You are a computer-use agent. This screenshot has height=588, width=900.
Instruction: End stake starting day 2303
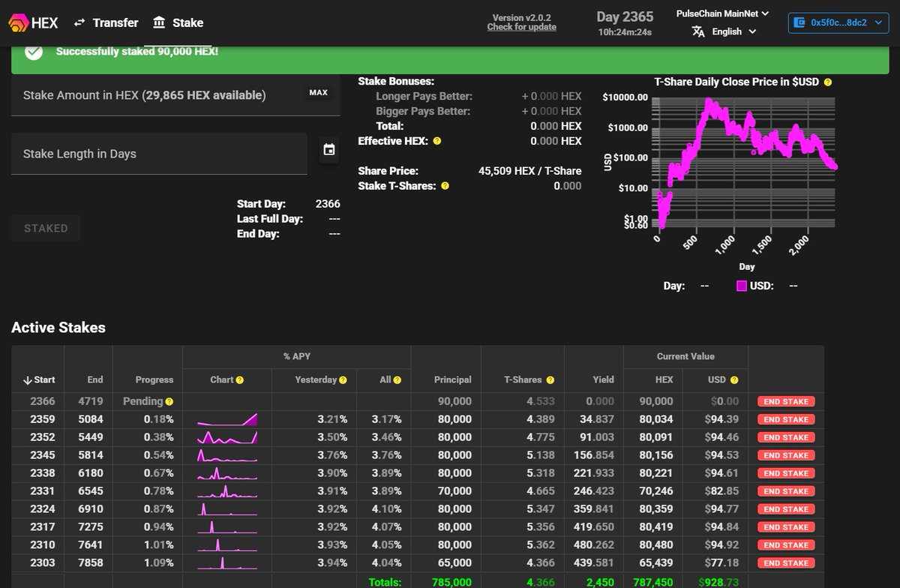(x=786, y=563)
